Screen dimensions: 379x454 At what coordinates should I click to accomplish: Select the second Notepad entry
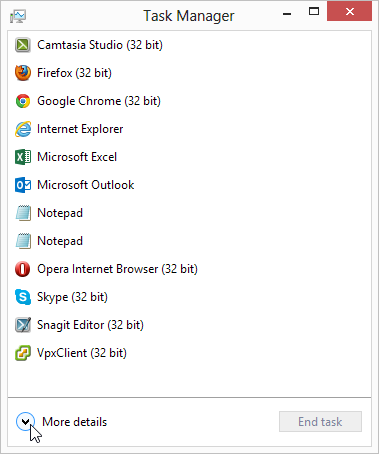[189, 241]
